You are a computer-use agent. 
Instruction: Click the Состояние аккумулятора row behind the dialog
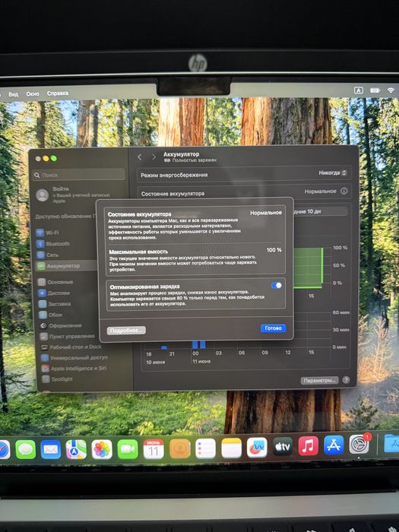(x=244, y=192)
